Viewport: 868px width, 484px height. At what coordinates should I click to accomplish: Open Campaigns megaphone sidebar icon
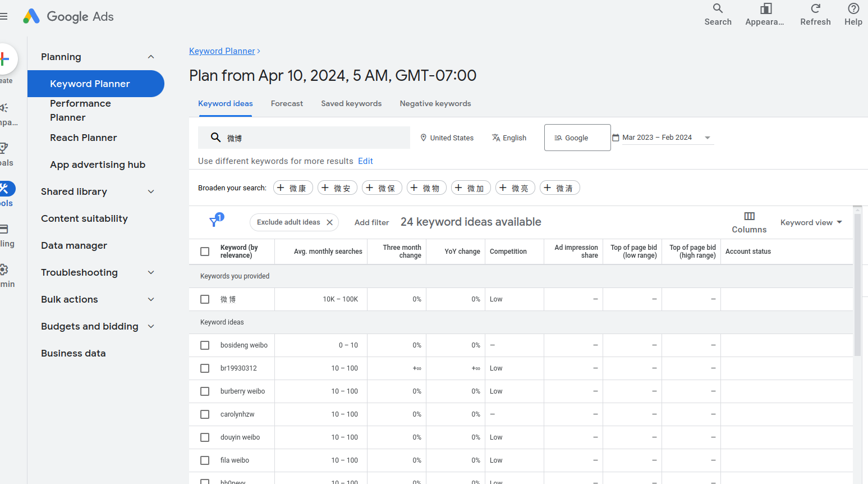click(4, 108)
